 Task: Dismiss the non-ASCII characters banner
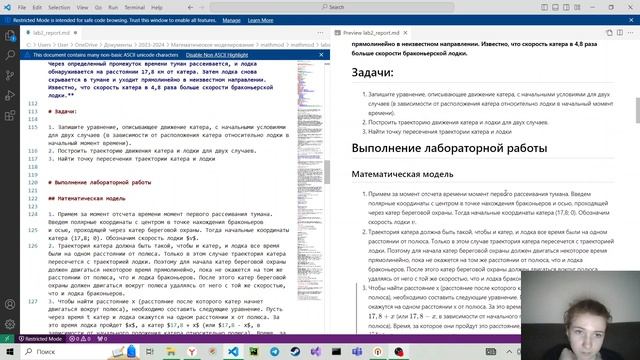click(321, 55)
